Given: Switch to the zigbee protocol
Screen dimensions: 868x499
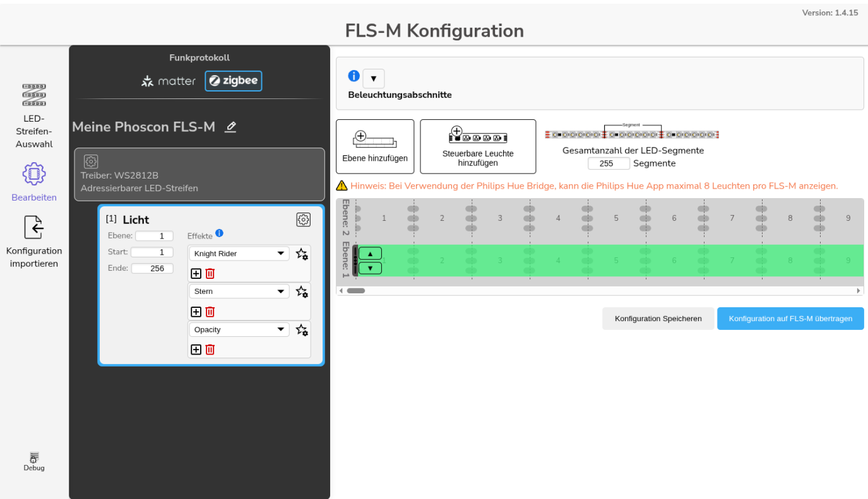Looking at the screenshot, I should pyautogui.click(x=234, y=81).
